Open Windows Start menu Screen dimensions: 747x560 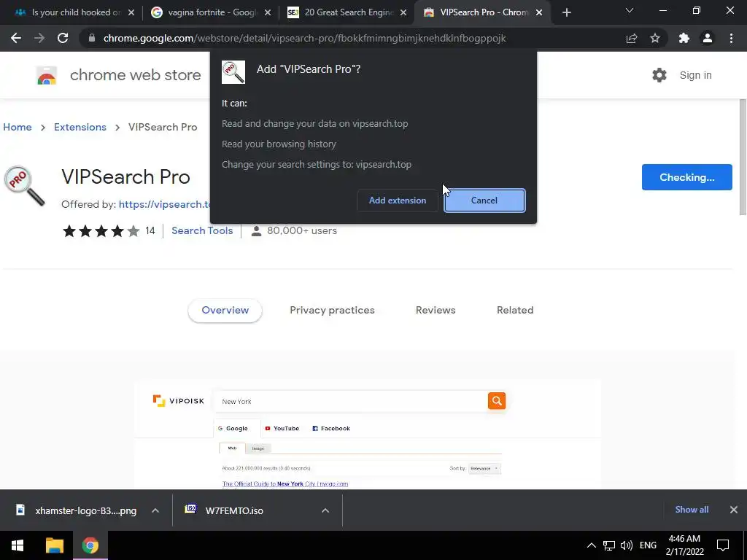click(18, 545)
